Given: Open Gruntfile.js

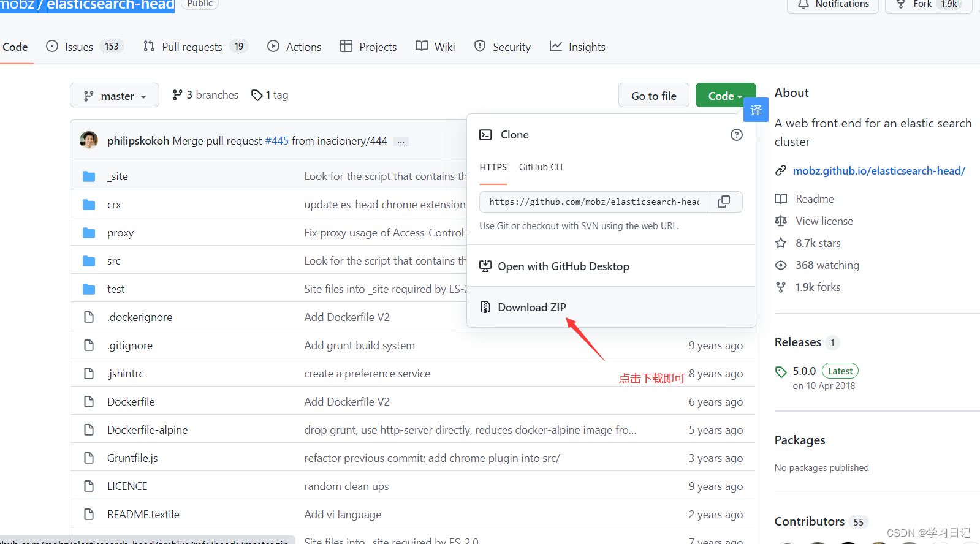Looking at the screenshot, I should point(132,458).
